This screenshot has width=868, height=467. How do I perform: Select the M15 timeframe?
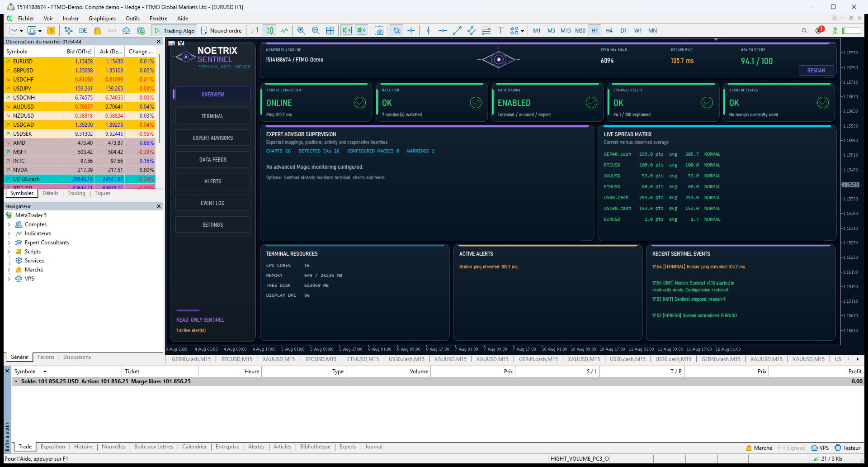click(x=566, y=31)
